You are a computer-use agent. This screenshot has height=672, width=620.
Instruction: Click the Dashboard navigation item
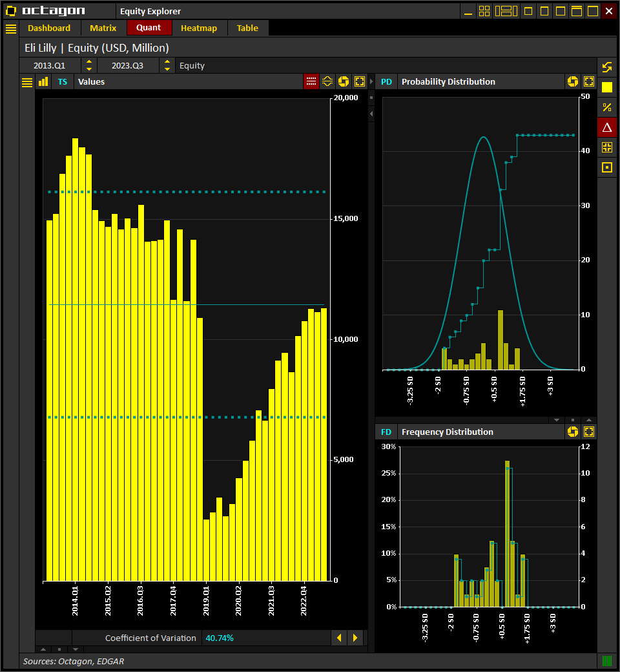click(50, 28)
